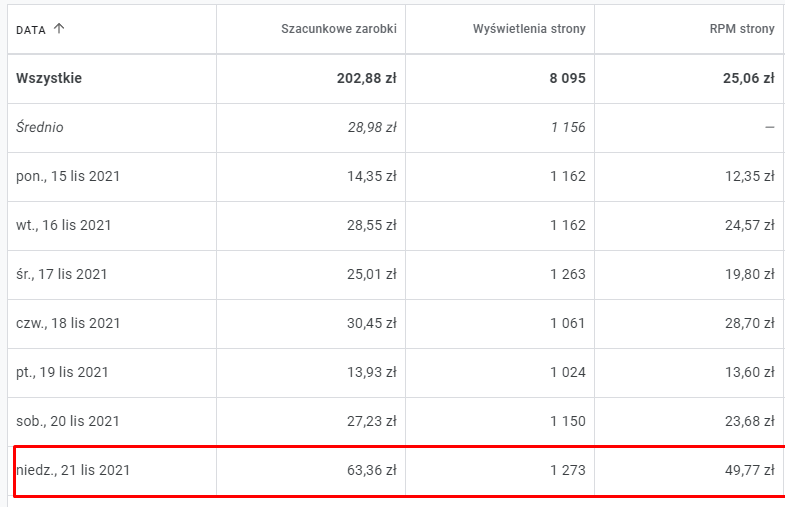The height and width of the screenshot is (507, 785).
Task: Click the wt., 16 lis 2021 row
Action: pyautogui.click(x=64, y=226)
